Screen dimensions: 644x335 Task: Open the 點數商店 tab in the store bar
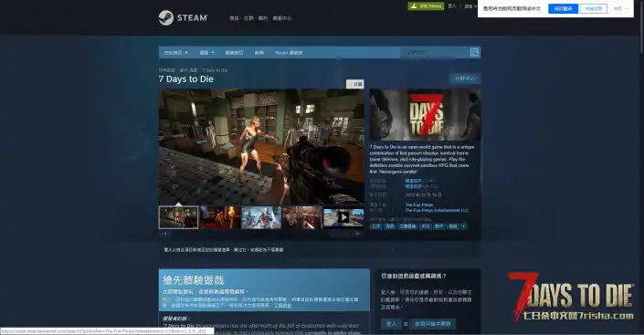pos(234,53)
